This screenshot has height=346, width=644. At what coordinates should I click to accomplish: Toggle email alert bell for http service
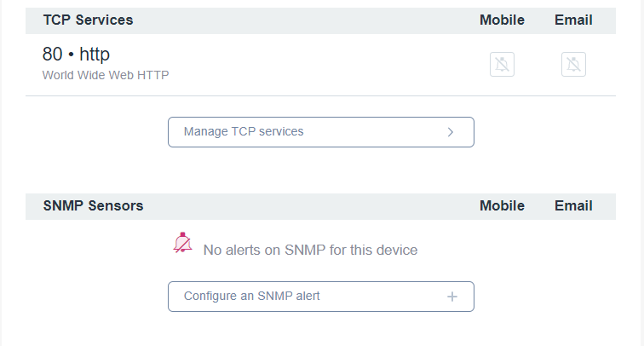click(573, 64)
